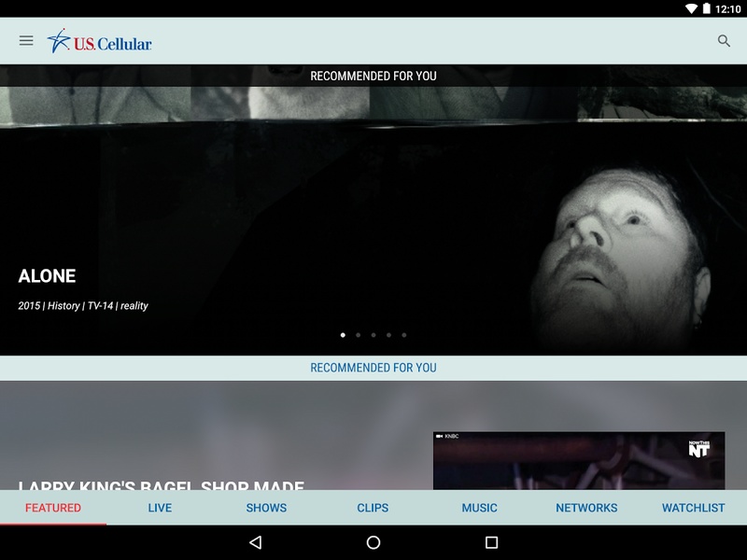
Task: Tap the U.S. Cellular logo
Action: [99, 41]
